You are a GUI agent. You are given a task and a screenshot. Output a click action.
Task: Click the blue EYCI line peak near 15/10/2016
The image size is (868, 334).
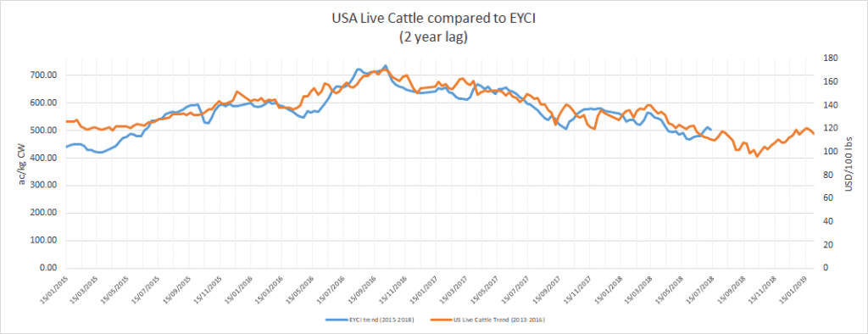(x=386, y=65)
